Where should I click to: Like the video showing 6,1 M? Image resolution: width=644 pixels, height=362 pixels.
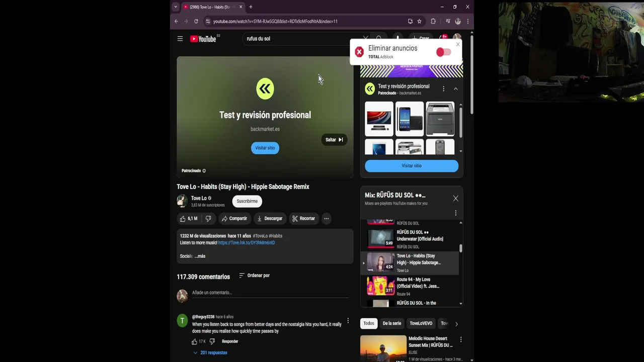189,219
